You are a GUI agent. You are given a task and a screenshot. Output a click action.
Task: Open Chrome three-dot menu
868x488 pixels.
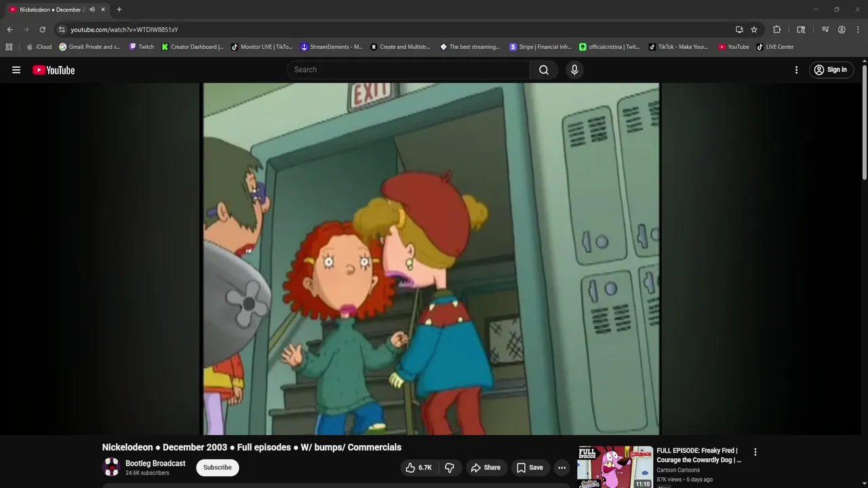(x=858, y=30)
